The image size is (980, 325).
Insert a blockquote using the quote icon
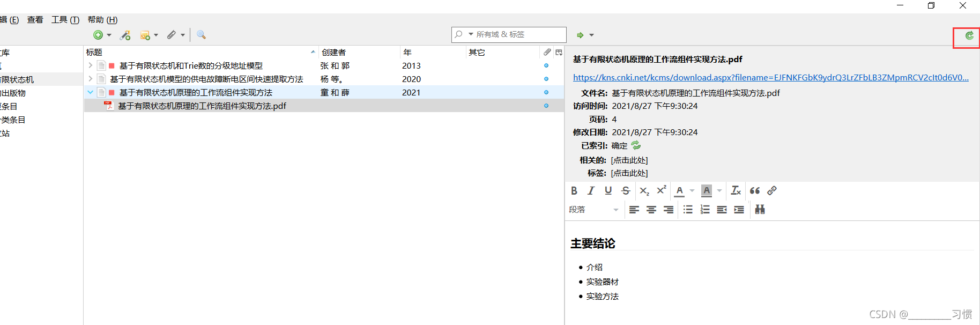click(755, 190)
